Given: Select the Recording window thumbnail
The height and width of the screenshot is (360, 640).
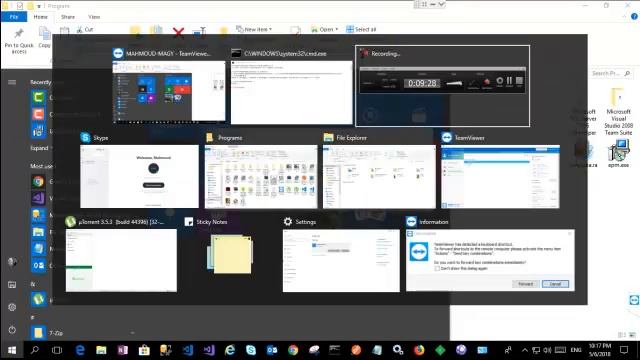Looking at the screenshot, I should [442, 86].
